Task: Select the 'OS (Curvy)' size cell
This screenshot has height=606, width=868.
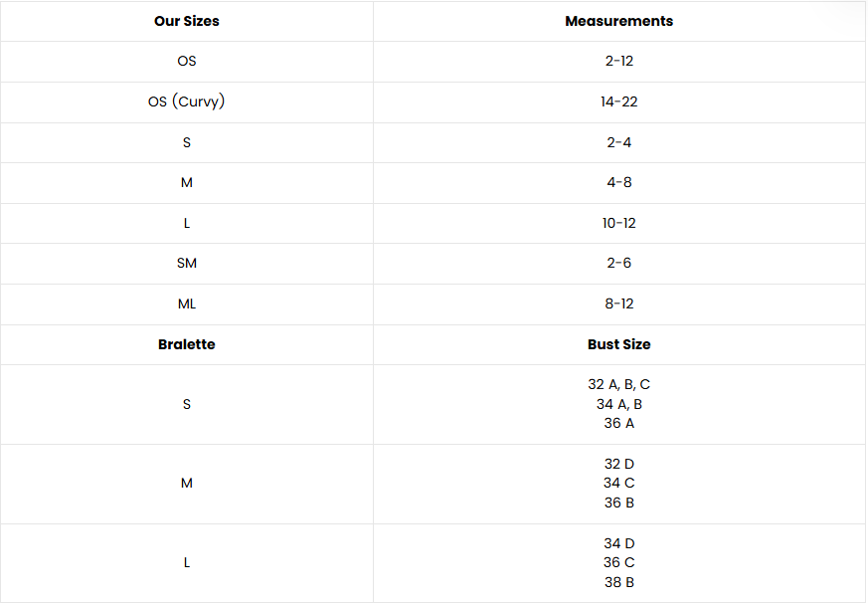Action: click(187, 101)
